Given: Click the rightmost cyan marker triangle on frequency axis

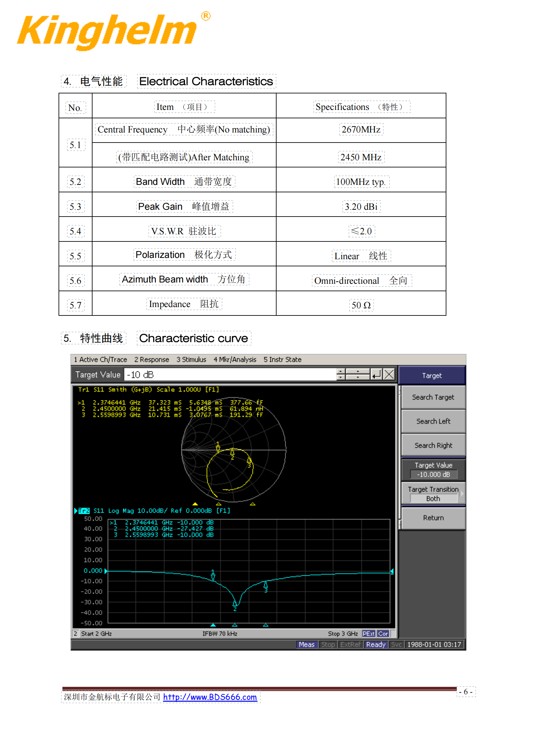Looking at the screenshot, I should click(x=266, y=625).
